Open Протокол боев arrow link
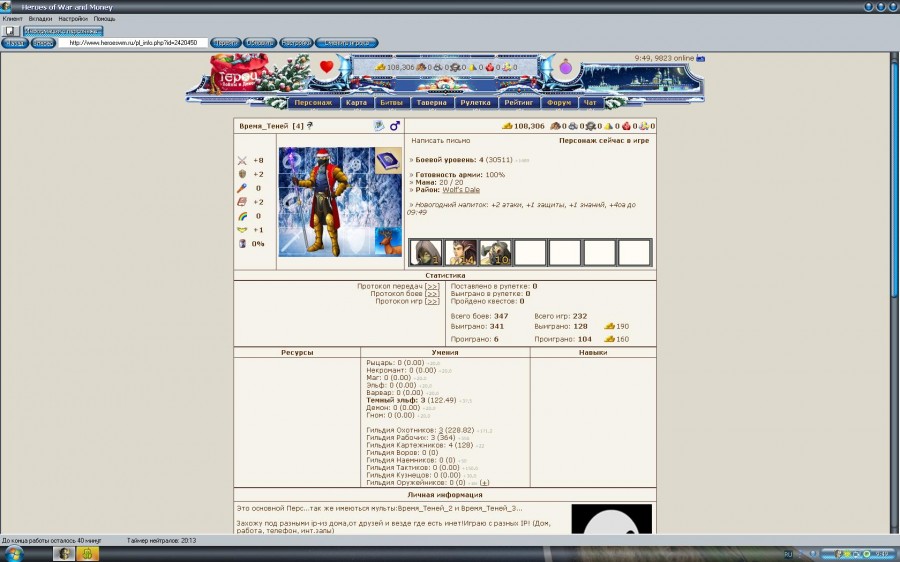The height and width of the screenshot is (562, 900). point(432,293)
